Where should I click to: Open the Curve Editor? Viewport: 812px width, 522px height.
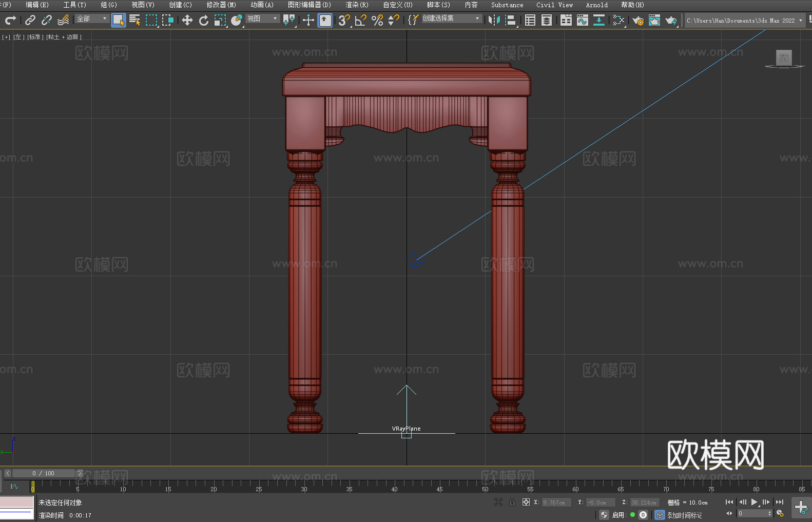point(583,20)
